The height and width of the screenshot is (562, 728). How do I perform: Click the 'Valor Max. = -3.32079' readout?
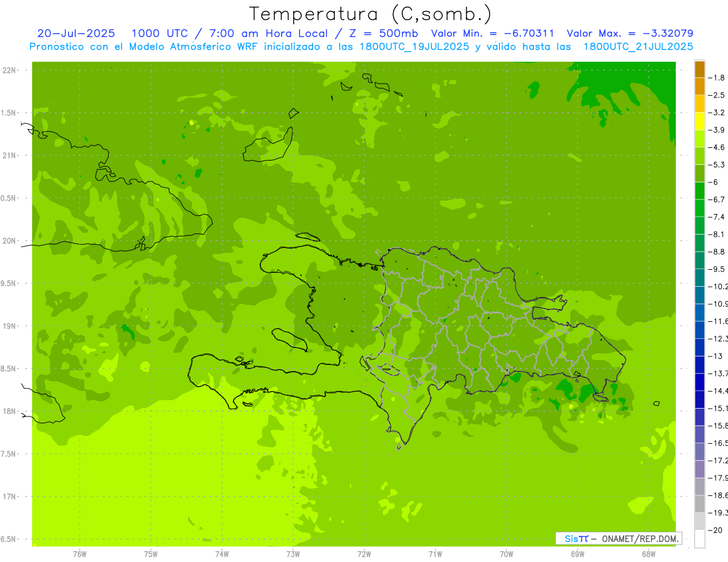tap(630, 33)
